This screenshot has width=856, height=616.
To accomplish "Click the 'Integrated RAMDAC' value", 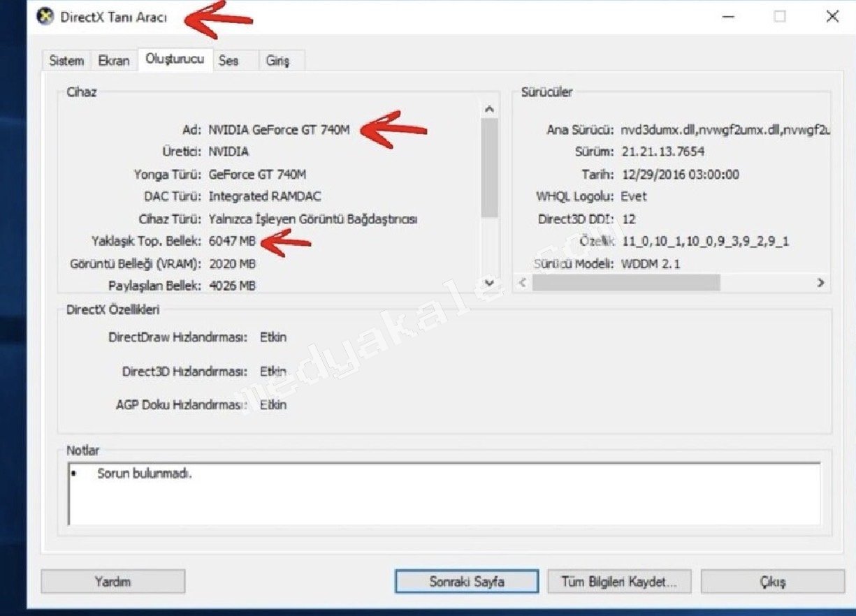I will coord(265,196).
